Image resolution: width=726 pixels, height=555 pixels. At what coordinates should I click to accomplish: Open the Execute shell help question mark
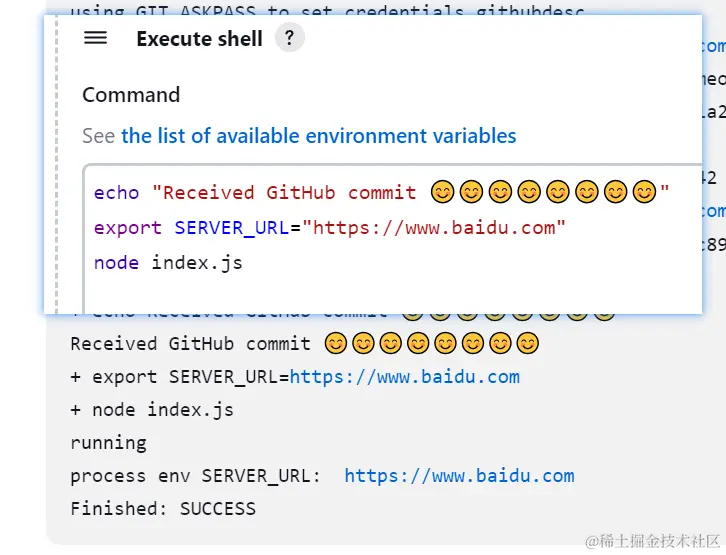289,38
